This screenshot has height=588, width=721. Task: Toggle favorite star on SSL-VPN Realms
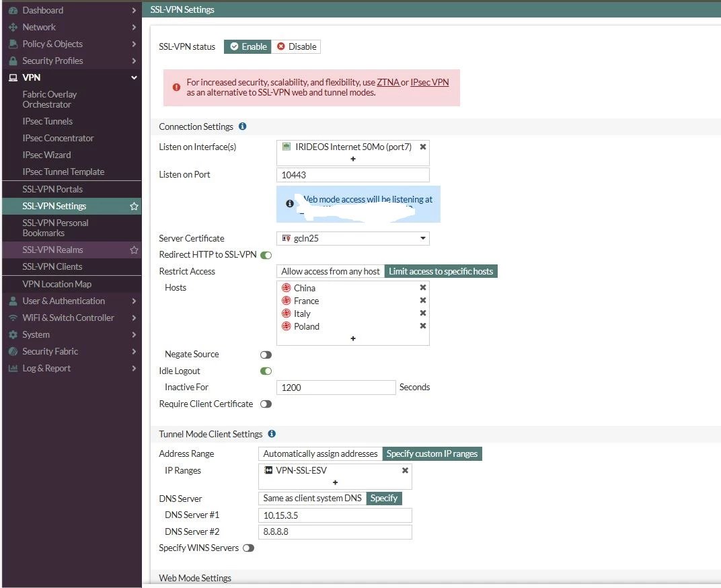(x=134, y=250)
